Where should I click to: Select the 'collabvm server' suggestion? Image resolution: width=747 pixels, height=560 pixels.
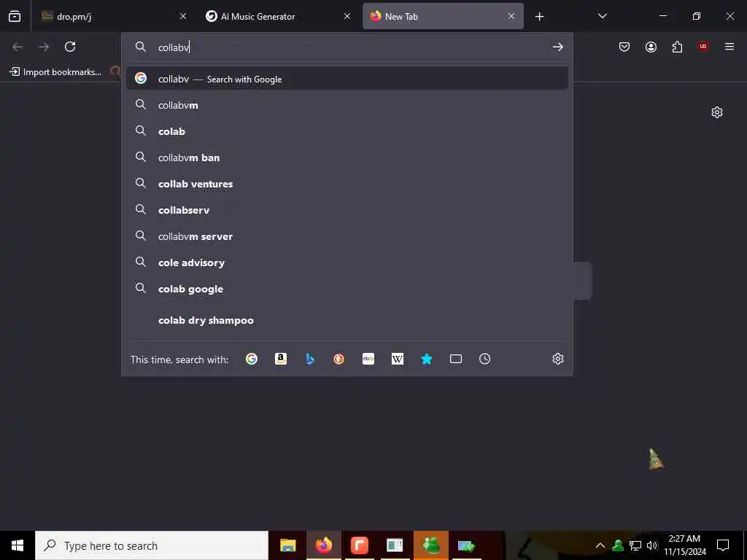pos(347,236)
